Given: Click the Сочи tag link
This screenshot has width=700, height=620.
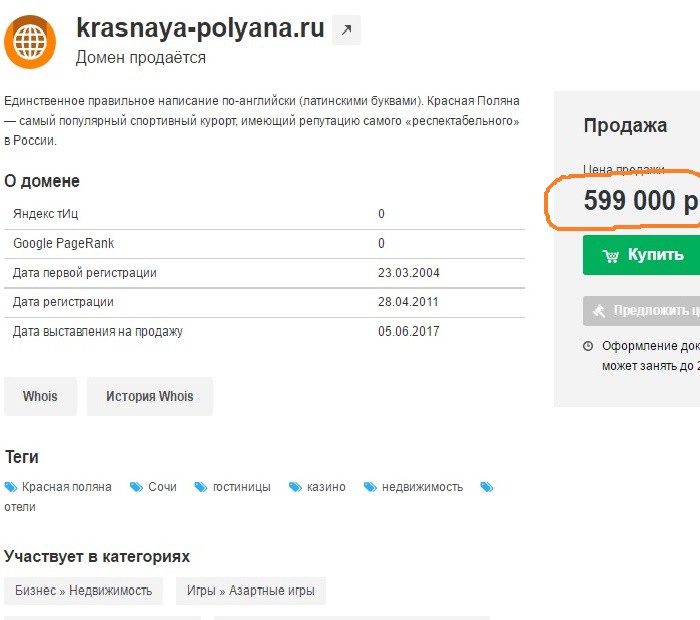Looking at the screenshot, I should point(162,487).
